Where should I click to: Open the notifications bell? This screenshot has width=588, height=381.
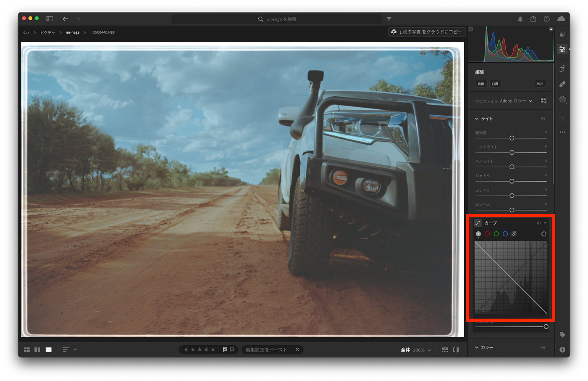tap(520, 19)
